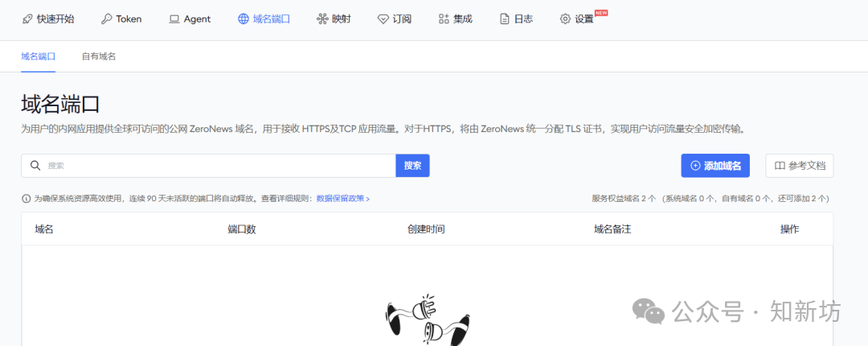868x346 pixels.
Task: Click the laptop icon beside Agent
Action: point(174,19)
